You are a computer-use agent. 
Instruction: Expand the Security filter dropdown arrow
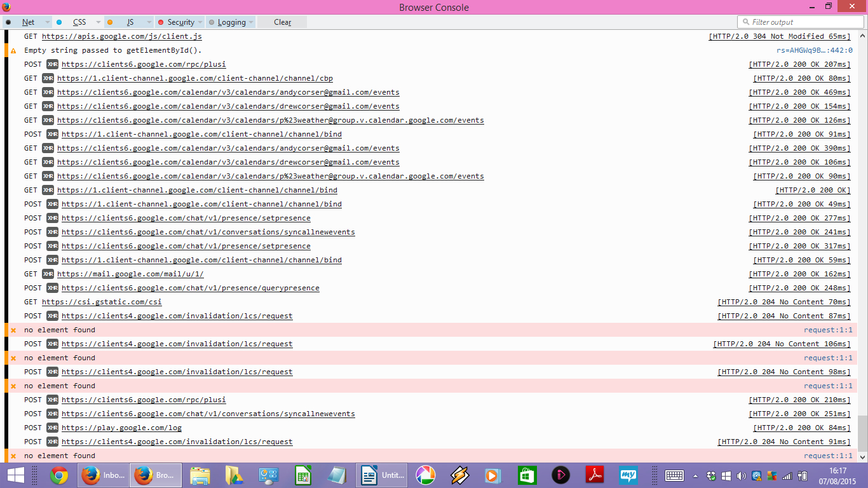click(200, 22)
